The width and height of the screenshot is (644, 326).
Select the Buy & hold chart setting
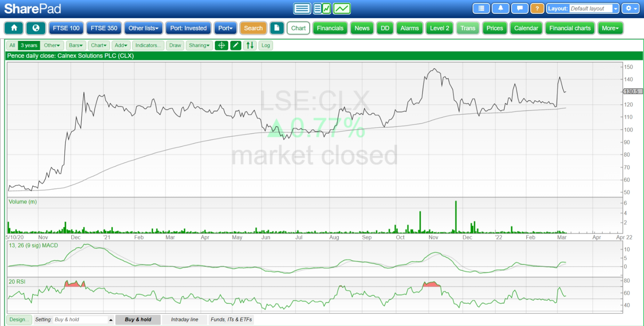(x=138, y=320)
